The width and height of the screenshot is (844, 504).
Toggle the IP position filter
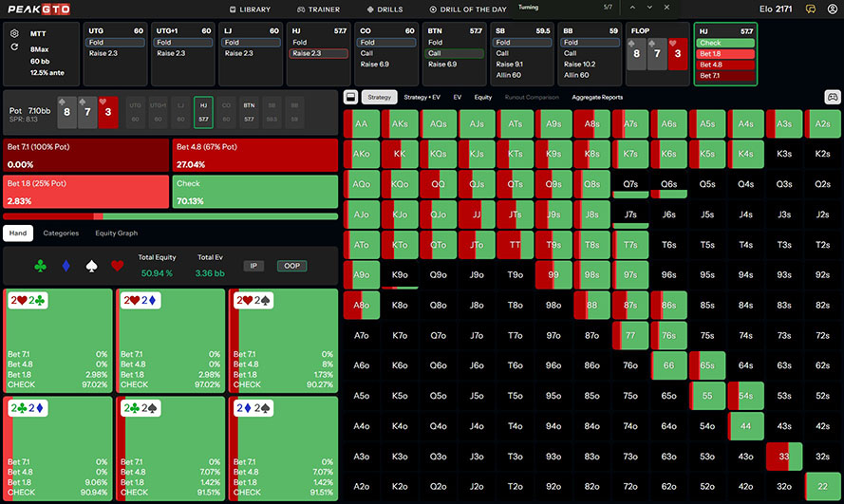click(253, 266)
